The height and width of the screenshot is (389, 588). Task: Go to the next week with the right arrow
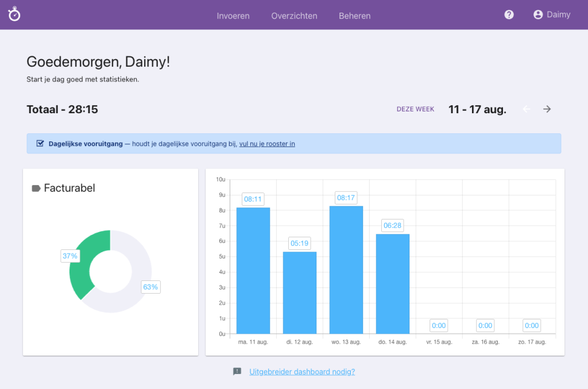(546, 109)
